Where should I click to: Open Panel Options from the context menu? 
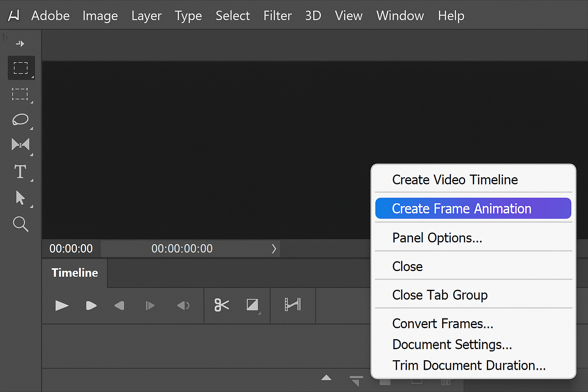pyautogui.click(x=474, y=238)
